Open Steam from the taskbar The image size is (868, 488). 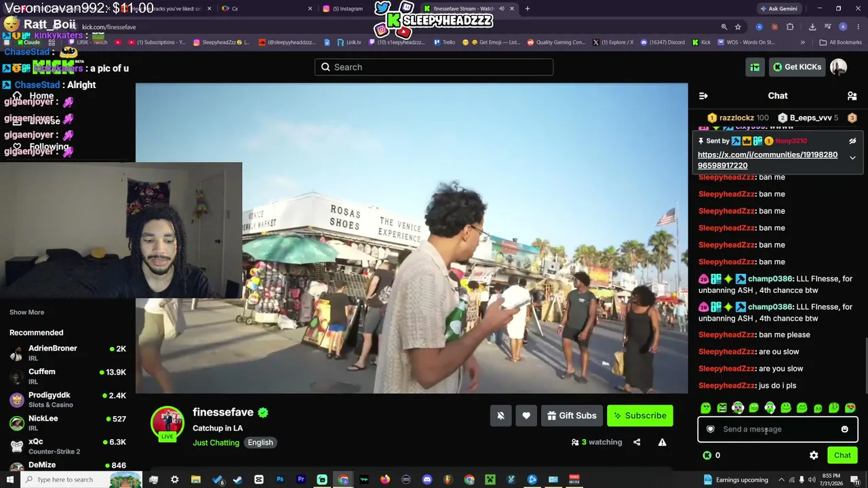click(237, 480)
